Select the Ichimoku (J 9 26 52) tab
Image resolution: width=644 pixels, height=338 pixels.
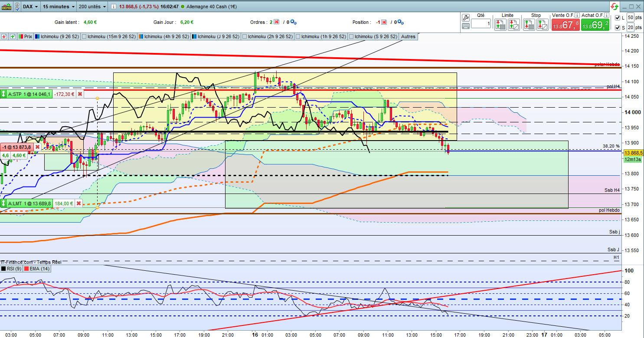tap(216, 37)
